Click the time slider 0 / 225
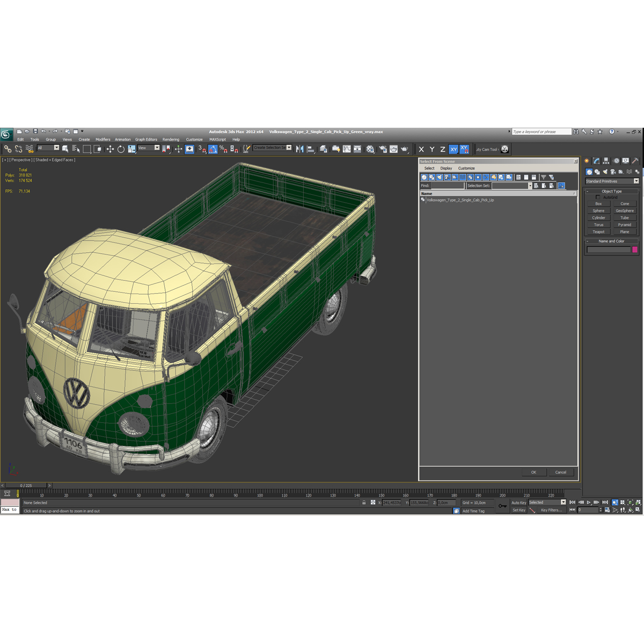This screenshot has height=644, width=644. pyautogui.click(x=26, y=486)
